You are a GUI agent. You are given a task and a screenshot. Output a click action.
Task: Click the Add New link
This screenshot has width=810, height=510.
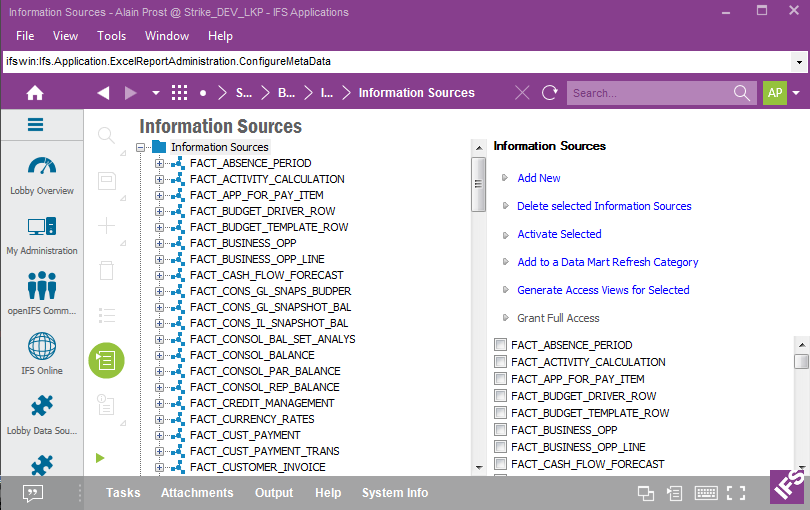tap(539, 178)
